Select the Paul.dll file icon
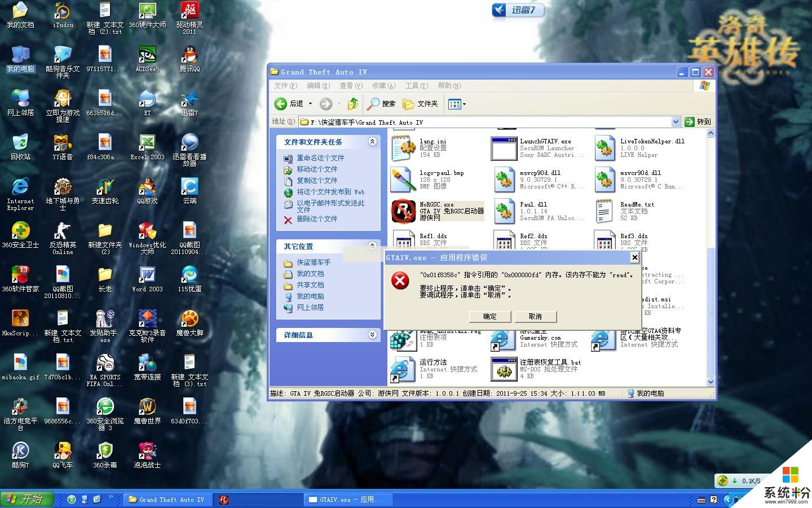This screenshot has width=812, height=508. pyautogui.click(x=504, y=211)
